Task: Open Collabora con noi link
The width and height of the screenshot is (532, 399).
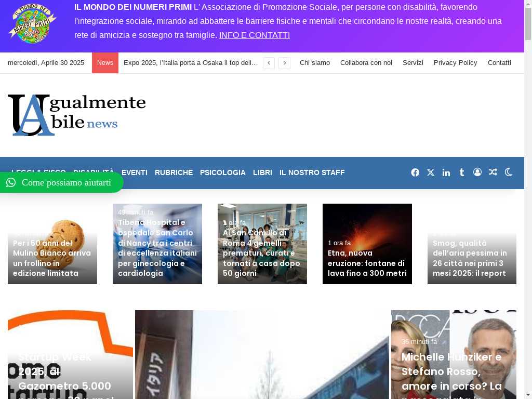Action: coord(366,63)
